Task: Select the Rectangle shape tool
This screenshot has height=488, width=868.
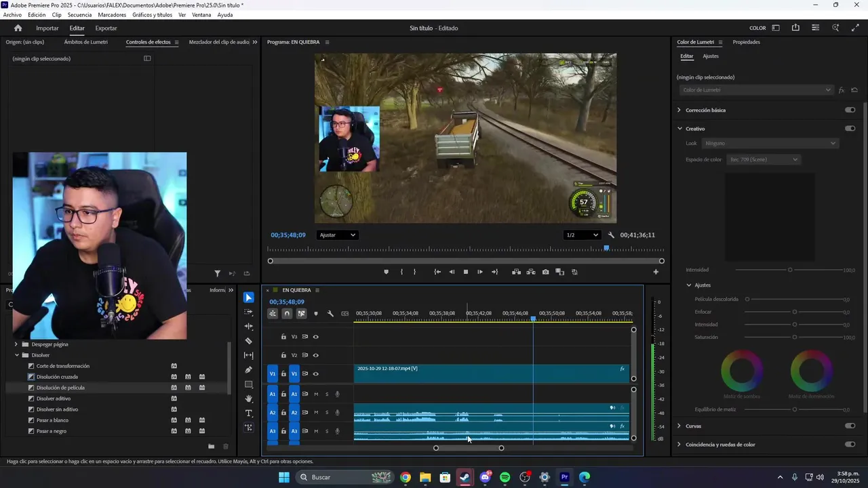Action: pos(249,384)
